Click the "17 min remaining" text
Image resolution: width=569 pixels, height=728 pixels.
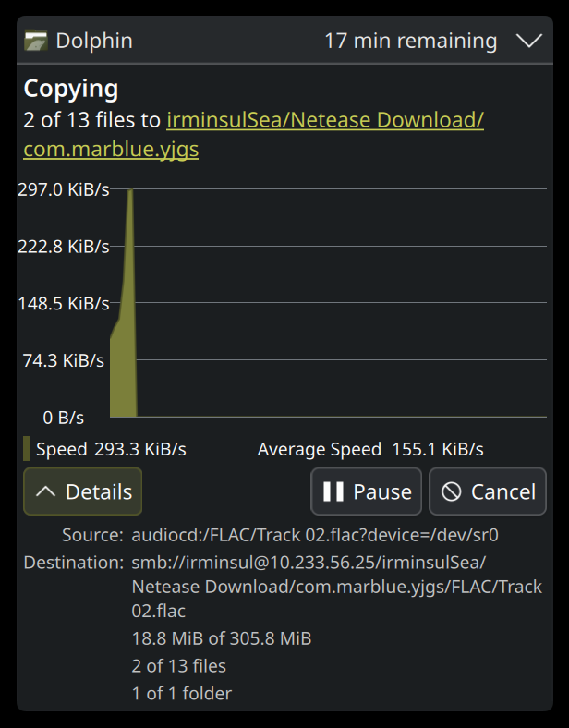pos(410,41)
